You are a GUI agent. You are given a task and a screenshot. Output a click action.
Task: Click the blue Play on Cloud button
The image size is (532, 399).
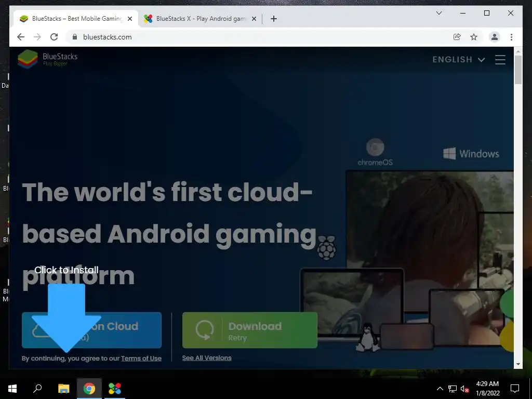tap(91, 330)
